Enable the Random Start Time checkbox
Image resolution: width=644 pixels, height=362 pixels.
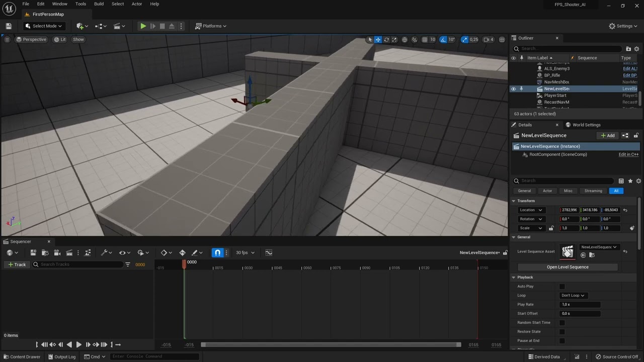562,323
